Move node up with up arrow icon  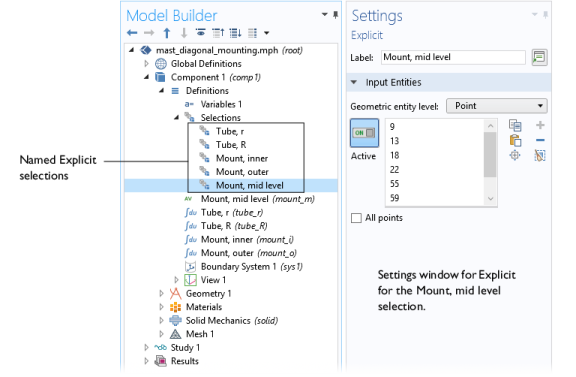(x=167, y=33)
